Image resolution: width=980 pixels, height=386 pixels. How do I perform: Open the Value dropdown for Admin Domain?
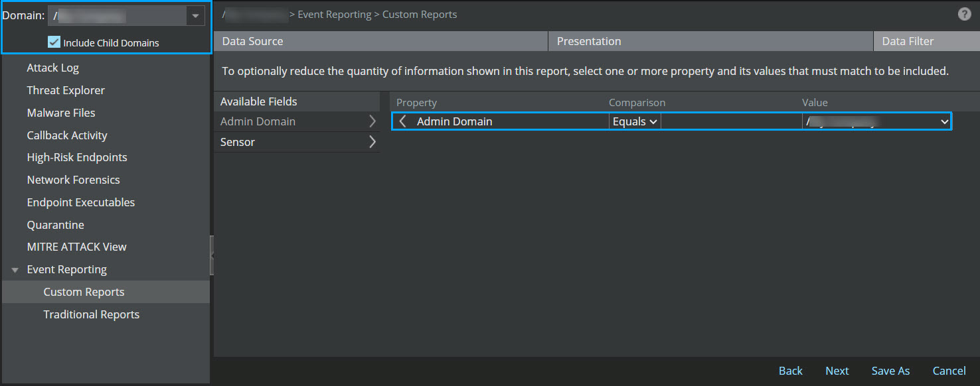coord(876,121)
